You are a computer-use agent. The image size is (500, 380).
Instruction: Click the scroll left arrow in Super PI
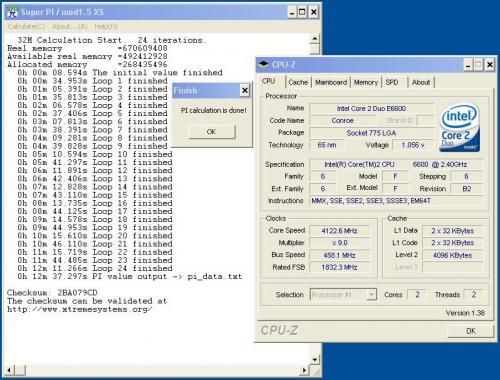pos(10,370)
